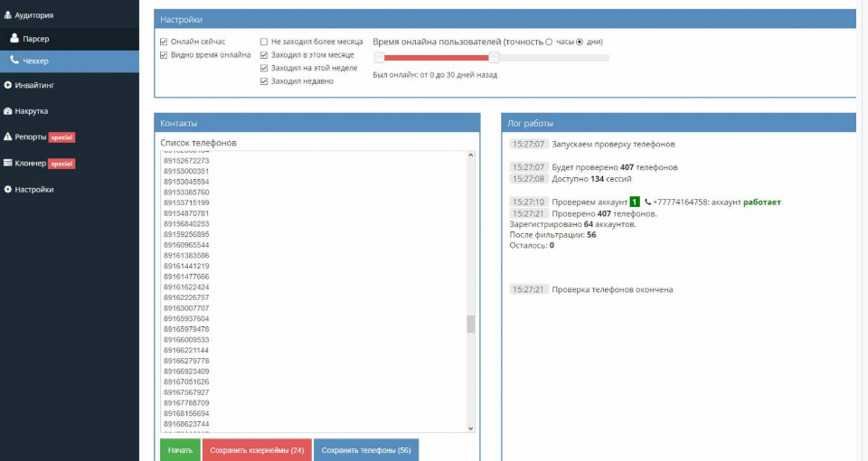
Task: Open the Инвайтинг menu section
Action: click(34, 85)
